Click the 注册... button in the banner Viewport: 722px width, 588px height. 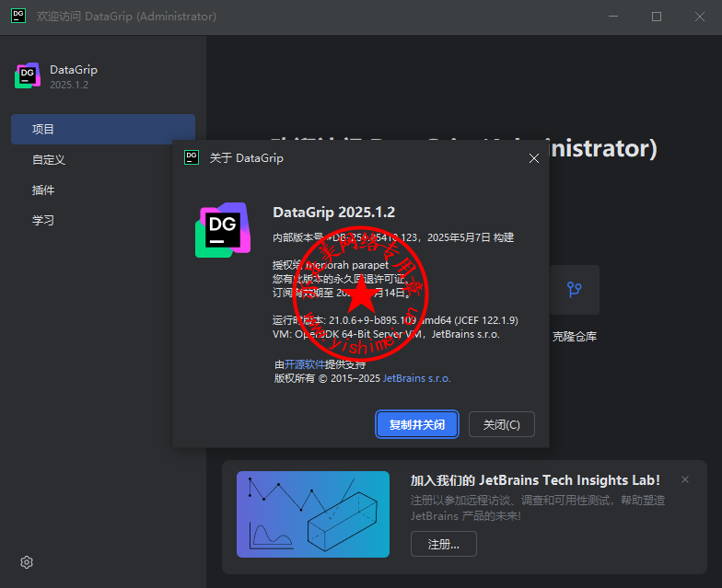444,544
